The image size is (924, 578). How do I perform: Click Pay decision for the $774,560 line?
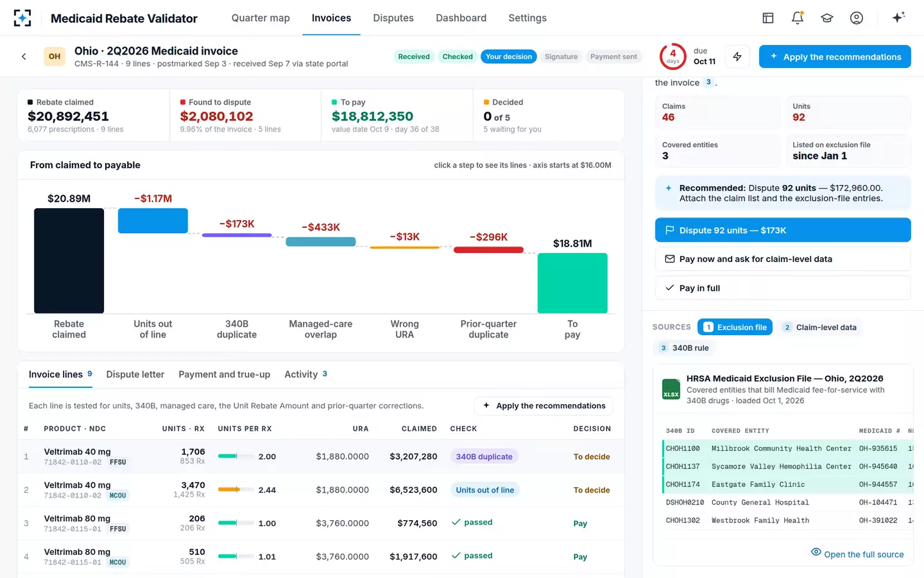pyautogui.click(x=580, y=523)
